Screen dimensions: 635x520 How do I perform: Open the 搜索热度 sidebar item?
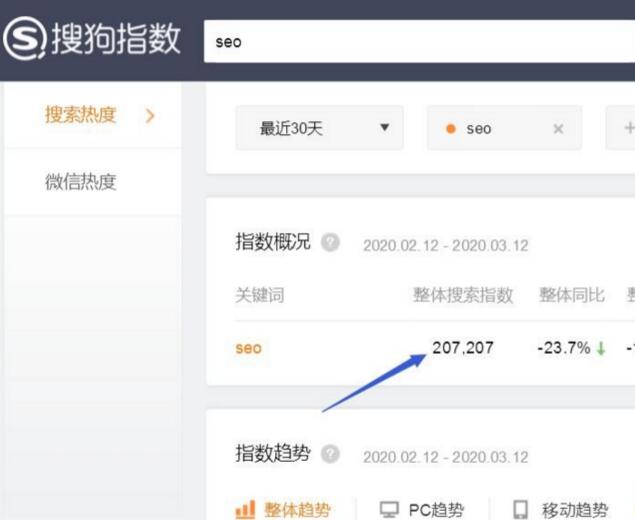[x=93, y=115]
